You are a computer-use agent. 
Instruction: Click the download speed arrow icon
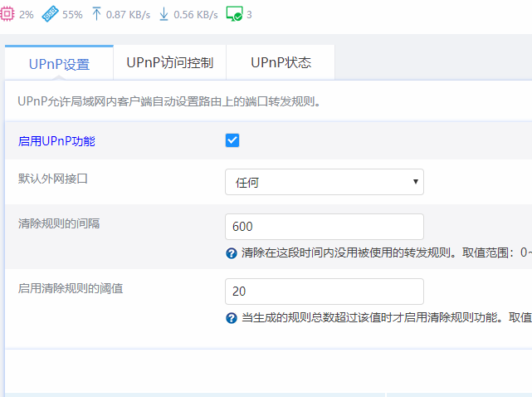164,14
